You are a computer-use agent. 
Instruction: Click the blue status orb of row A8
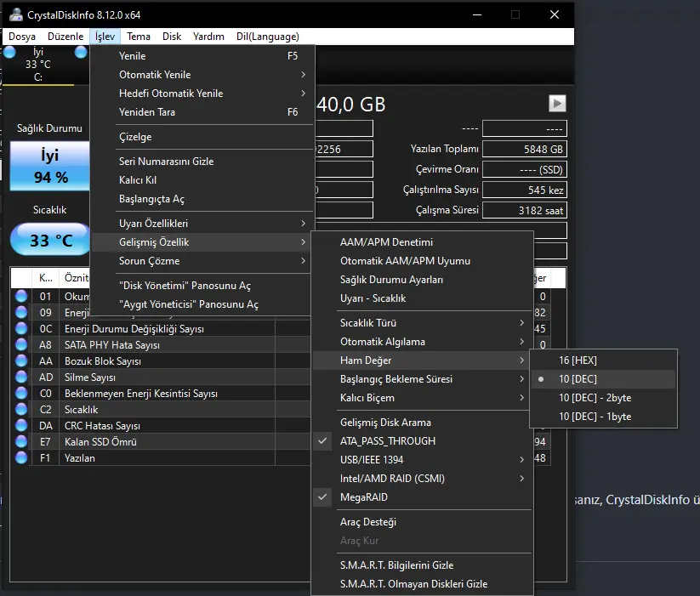point(21,344)
